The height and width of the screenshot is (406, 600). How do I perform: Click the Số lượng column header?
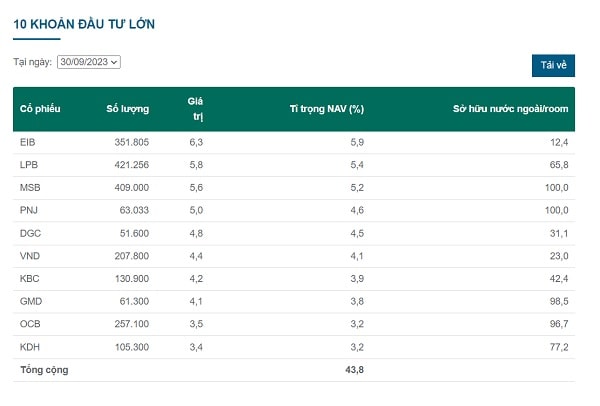pos(127,109)
